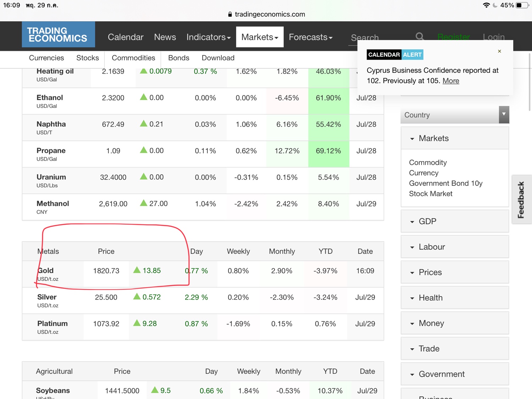This screenshot has width=532, height=399.
Task: Collapse the Markets sidebar section
Action: [x=455, y=138]
